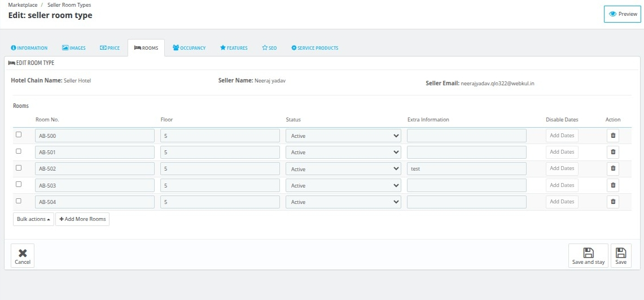Click seller name Neeraj yadav text
The image size is (644, 300).
click(x=270, y=81)
